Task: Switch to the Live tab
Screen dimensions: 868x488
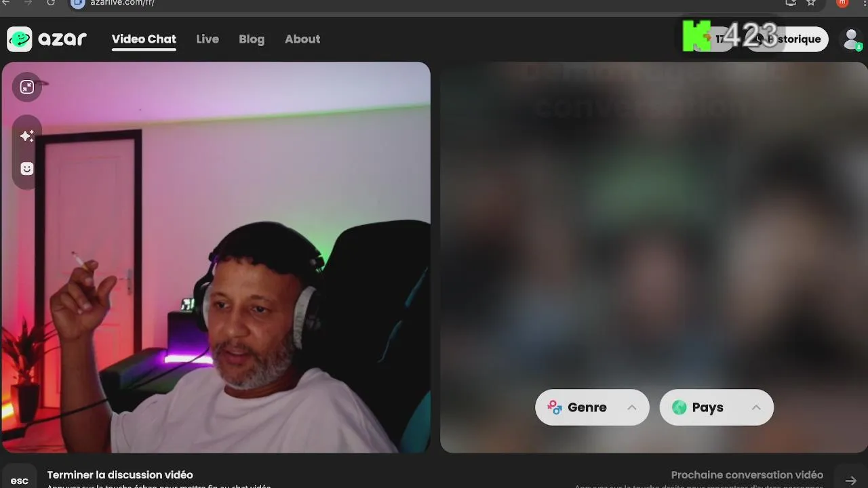Action: (x=208, y=39)
